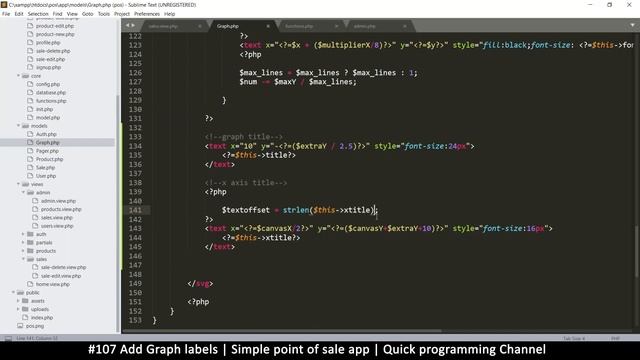Open sale-edit.view.php in sidebar

pyautogui.click(x=61, y=276)
